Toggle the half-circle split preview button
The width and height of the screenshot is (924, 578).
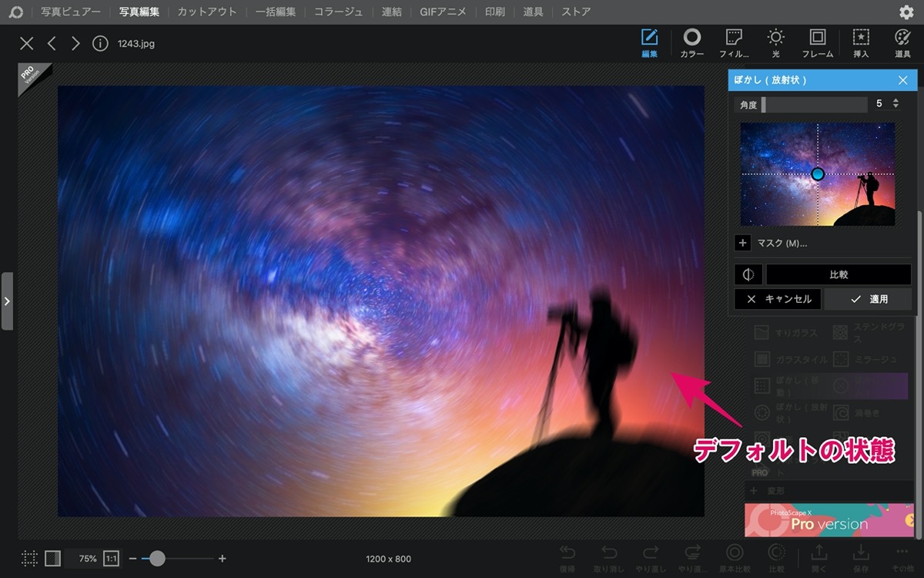tap(748, 275)
